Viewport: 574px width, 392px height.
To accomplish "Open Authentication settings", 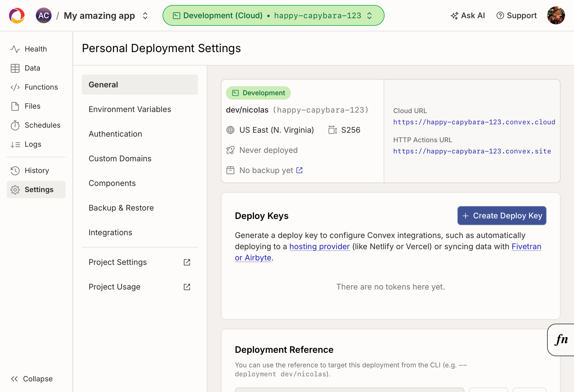I will [x=140, y=134].
